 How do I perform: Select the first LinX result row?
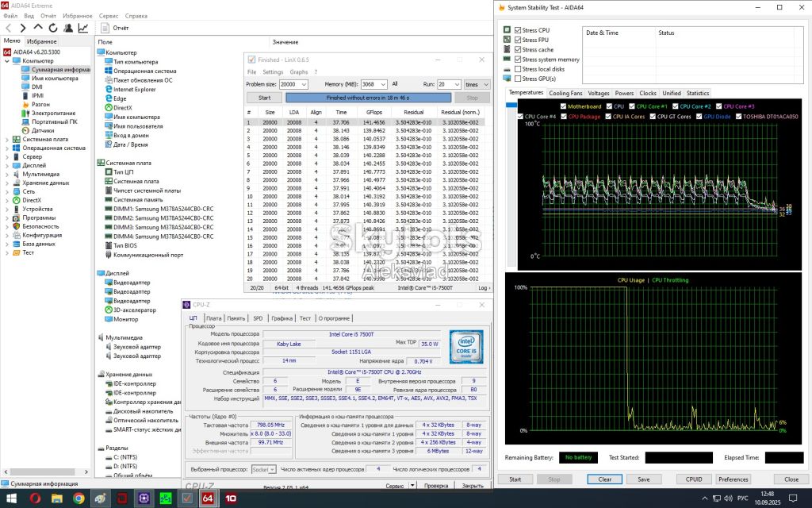(x=365, y=122)
